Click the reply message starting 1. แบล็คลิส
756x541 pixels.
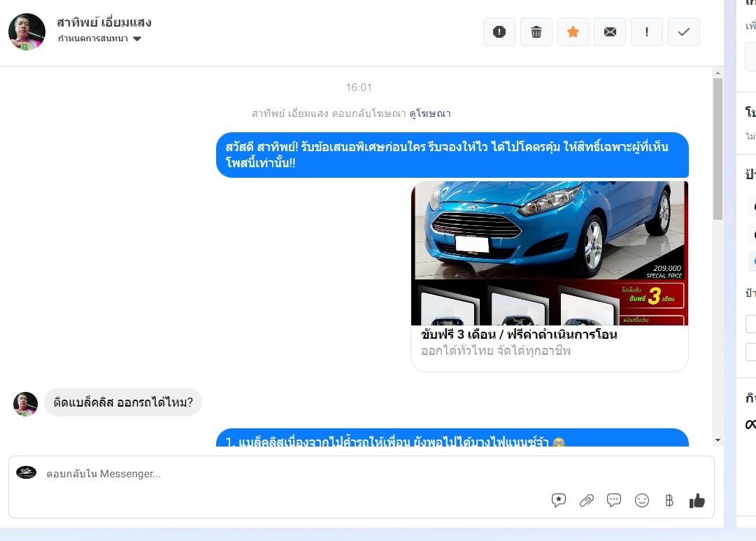pyautogui.click(x=452, y=437)
